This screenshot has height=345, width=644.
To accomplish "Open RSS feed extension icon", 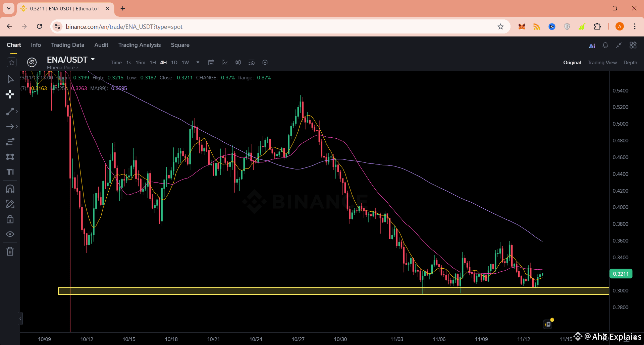I will pos(537,26).
